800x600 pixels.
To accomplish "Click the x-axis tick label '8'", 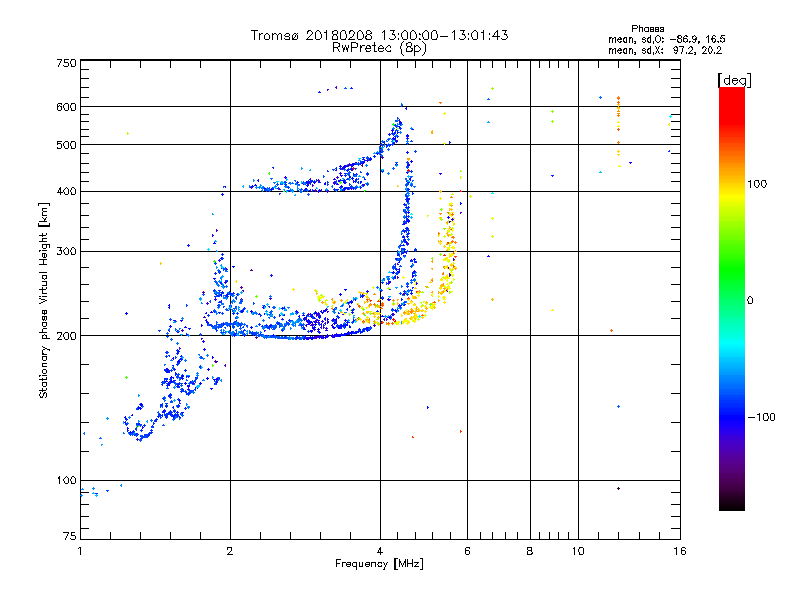I will tap(530, 551).
